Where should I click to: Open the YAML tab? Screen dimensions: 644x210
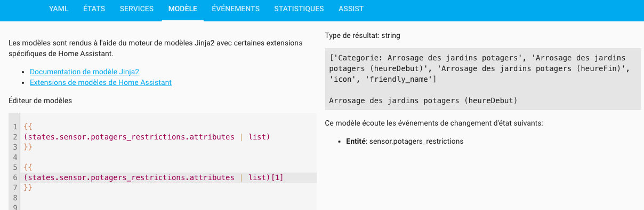click(59, 9)
